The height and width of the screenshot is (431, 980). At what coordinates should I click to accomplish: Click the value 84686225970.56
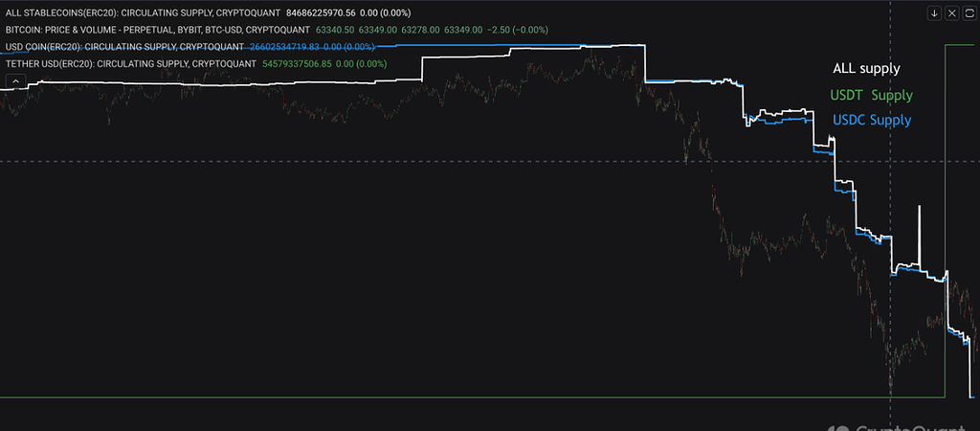(x=320, y=12)
